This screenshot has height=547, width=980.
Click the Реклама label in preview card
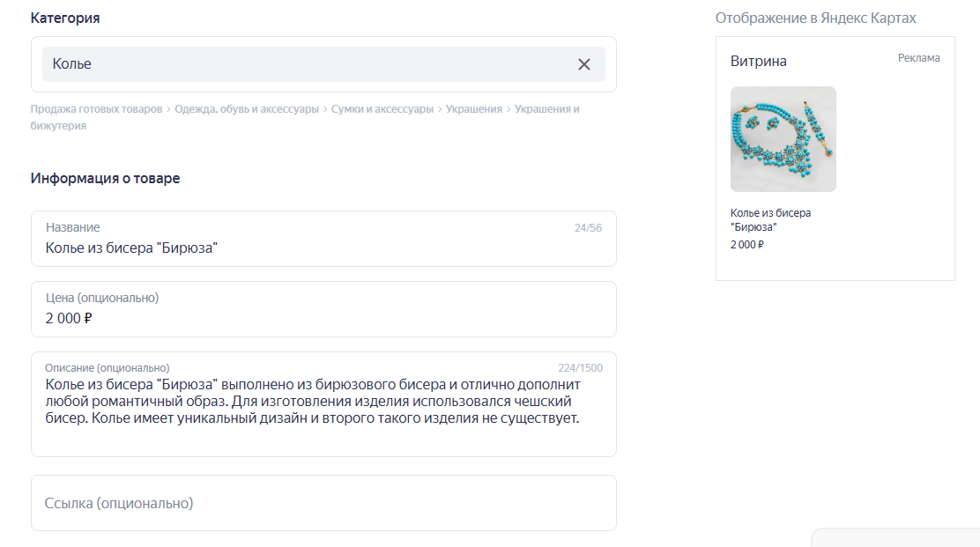click(x=918, y=58)
